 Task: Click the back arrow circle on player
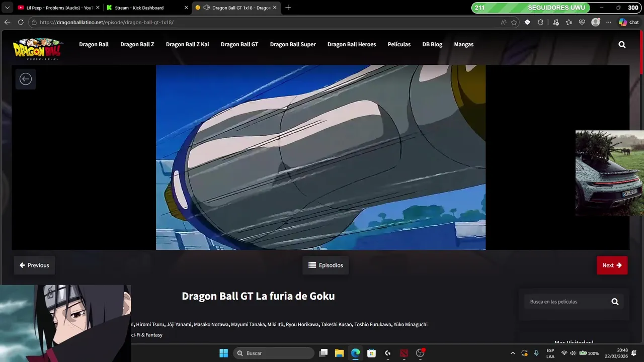pyautogui.click(x=26, y=79)
